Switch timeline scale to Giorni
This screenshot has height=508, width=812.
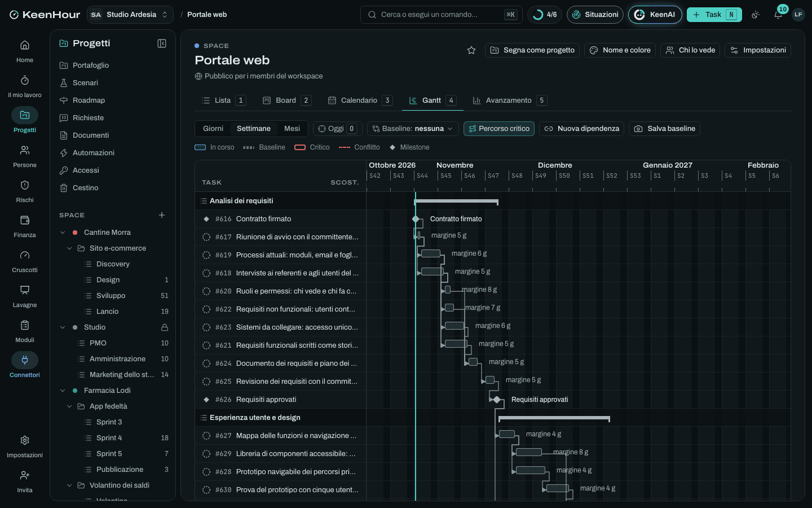[213, 129]
